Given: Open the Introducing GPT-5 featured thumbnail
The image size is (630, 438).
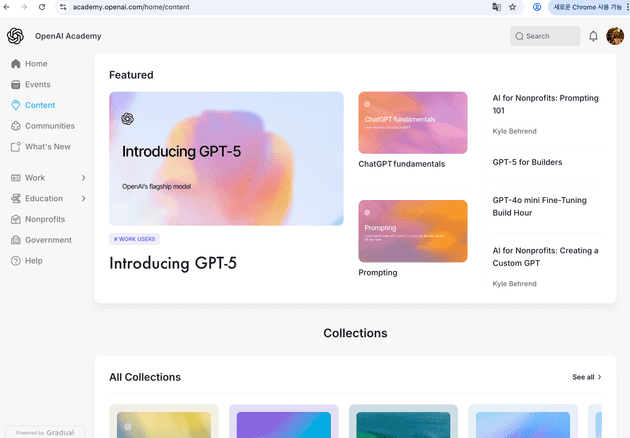Looking at the screenshot, I should 225,159.
